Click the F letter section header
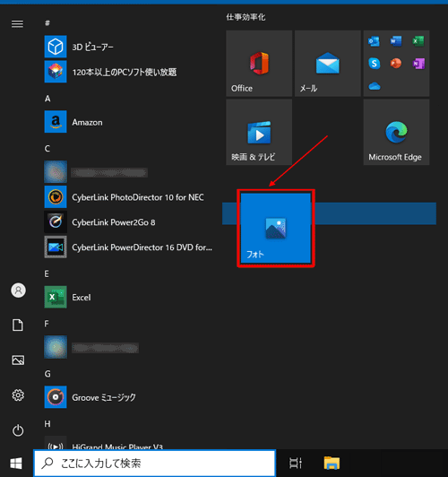The height and width of the screenshot is (477, 448). click(x=47, y=324)
